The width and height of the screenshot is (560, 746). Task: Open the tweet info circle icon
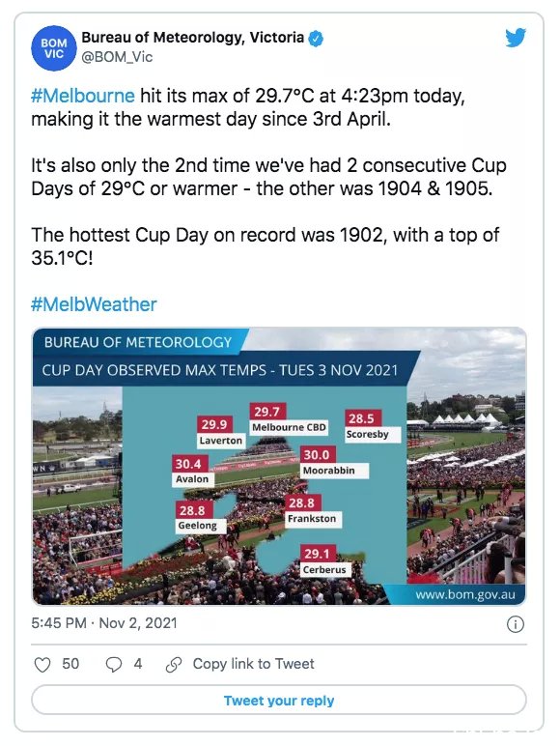(516, 623)
